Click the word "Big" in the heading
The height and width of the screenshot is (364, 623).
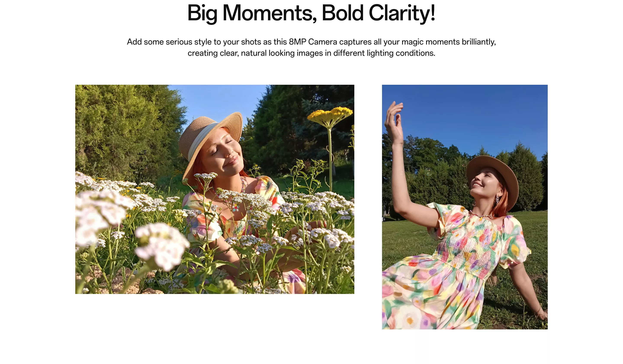coord(202,14)
